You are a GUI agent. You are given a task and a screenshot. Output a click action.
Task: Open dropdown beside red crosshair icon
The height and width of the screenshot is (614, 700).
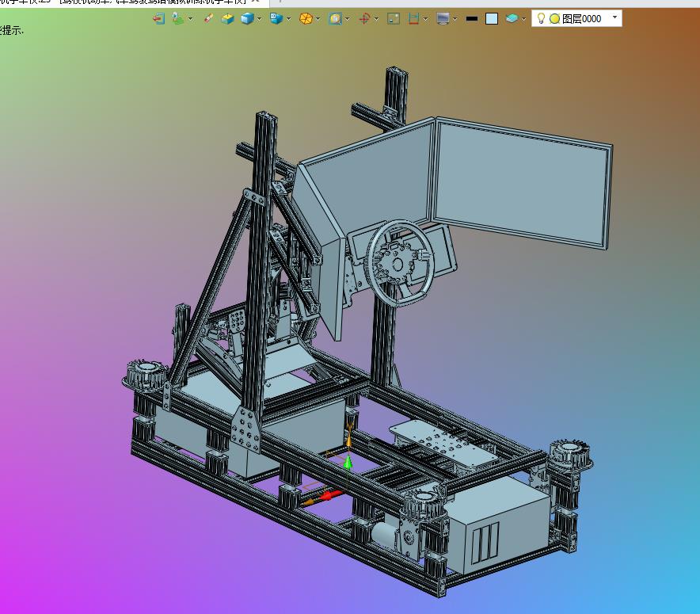(376, 19)
